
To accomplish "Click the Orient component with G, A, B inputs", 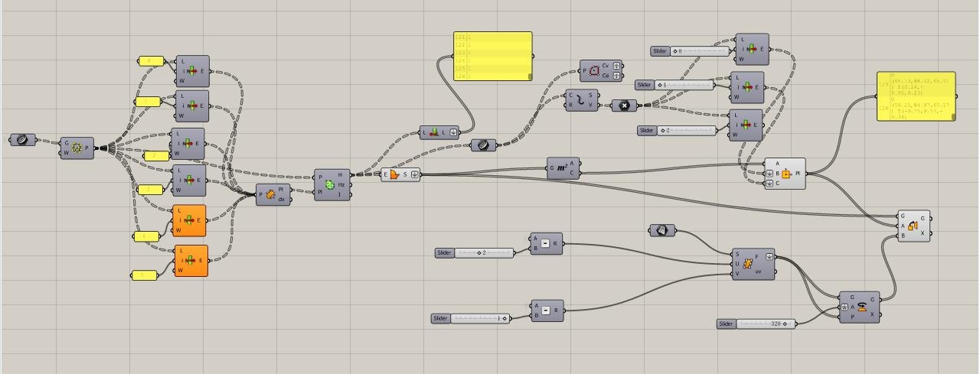I will tap(914, 226).
